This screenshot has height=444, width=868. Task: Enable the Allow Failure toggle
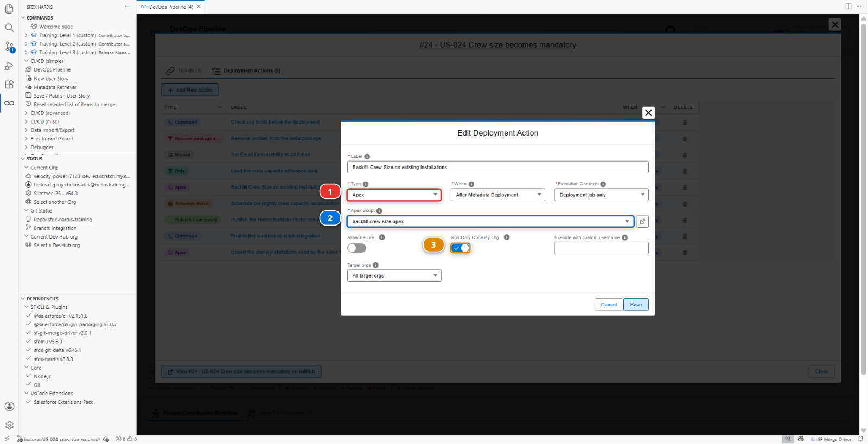pos(357,248)
